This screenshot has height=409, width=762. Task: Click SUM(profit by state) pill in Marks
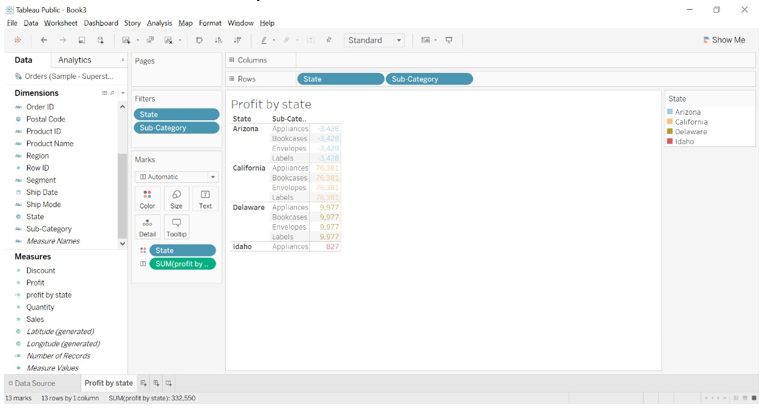coord(182,264)
